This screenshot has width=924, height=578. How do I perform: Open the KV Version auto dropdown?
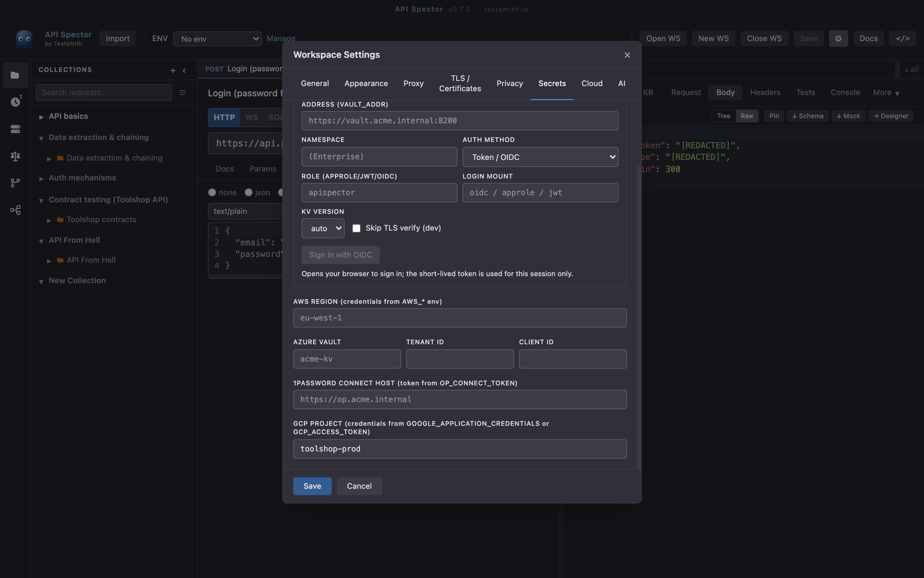[323, 228]
